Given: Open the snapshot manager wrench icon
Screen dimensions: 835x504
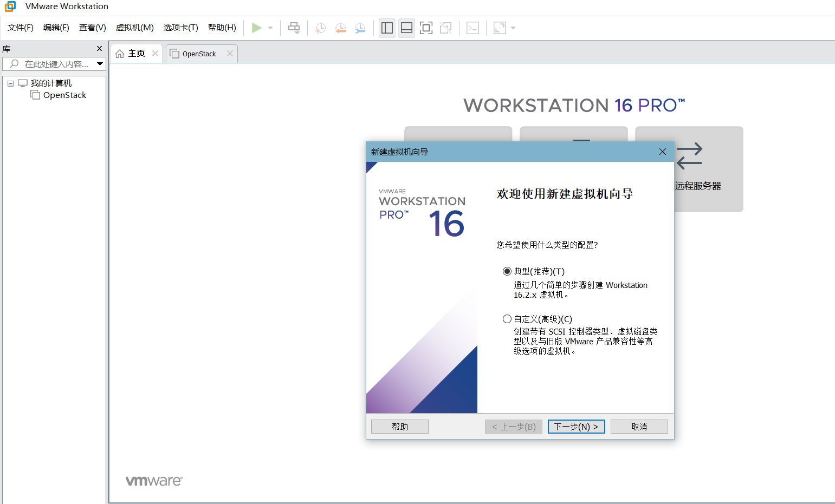Looking at the screenshot, I should tap(360, 28).
